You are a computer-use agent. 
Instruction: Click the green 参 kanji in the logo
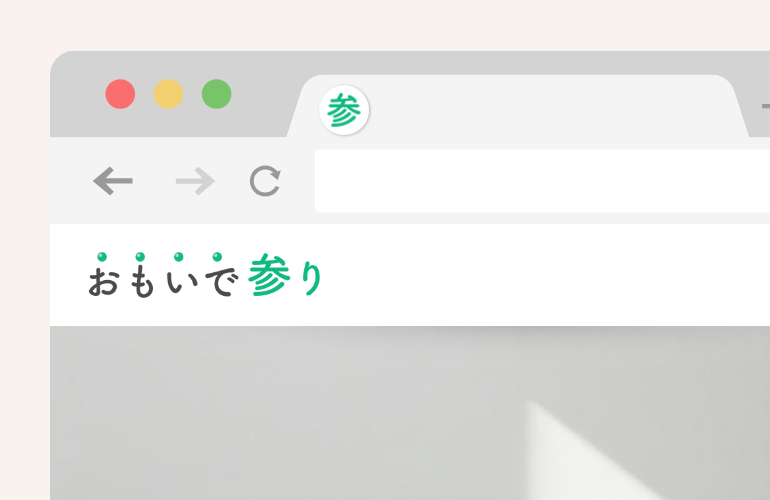click(269, 275)
